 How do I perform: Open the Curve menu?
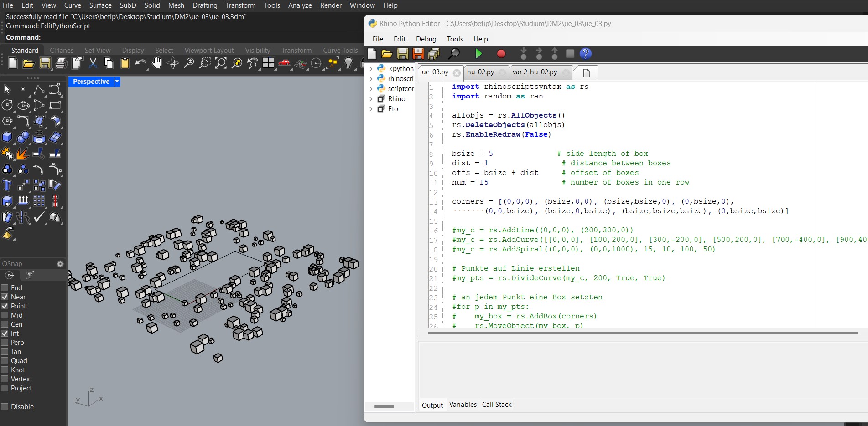pyautogui.click(x=73, y=5)
